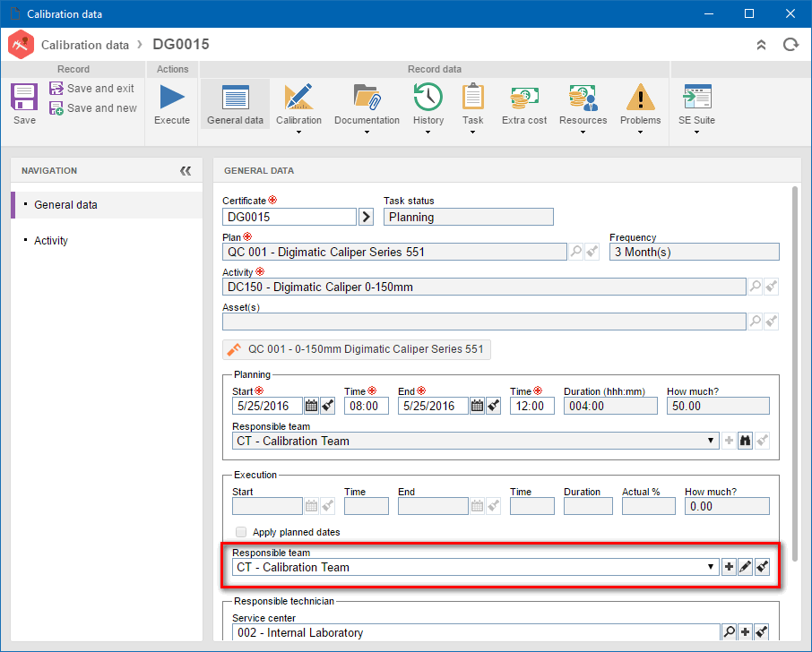Screen dimensions: 812x652
Task: Click the QC 001 Digimatic Caliper asset button
Action: click(x=357, y=349)
